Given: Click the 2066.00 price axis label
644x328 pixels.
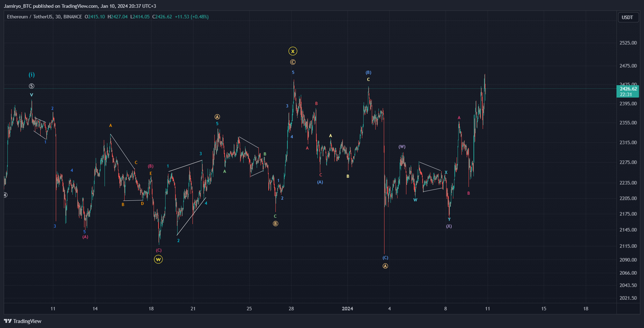Looking at the screenshot, I should click(x=627, y=273).
